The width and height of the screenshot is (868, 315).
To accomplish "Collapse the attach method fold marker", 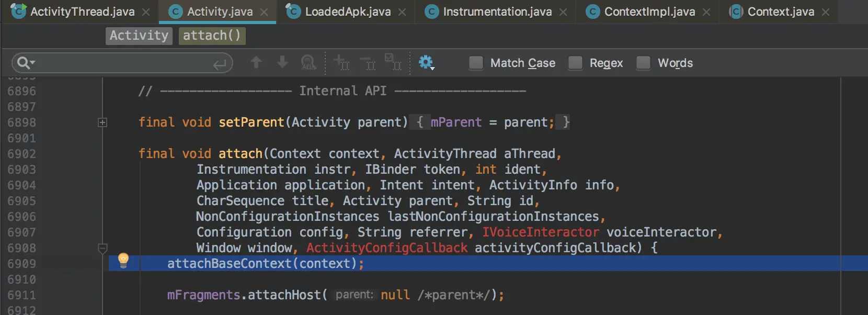I will pyautogui.click(x=102, y=248).
